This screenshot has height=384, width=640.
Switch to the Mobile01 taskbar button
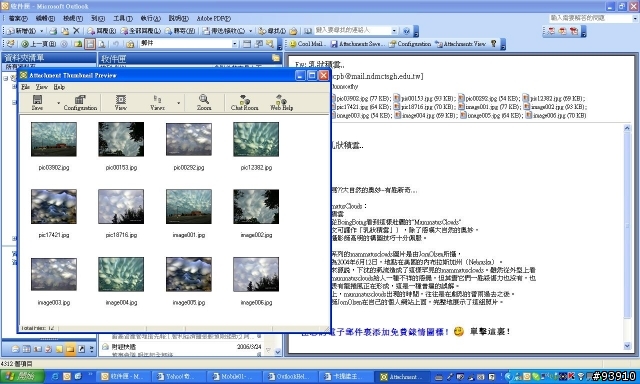point(233,377)
